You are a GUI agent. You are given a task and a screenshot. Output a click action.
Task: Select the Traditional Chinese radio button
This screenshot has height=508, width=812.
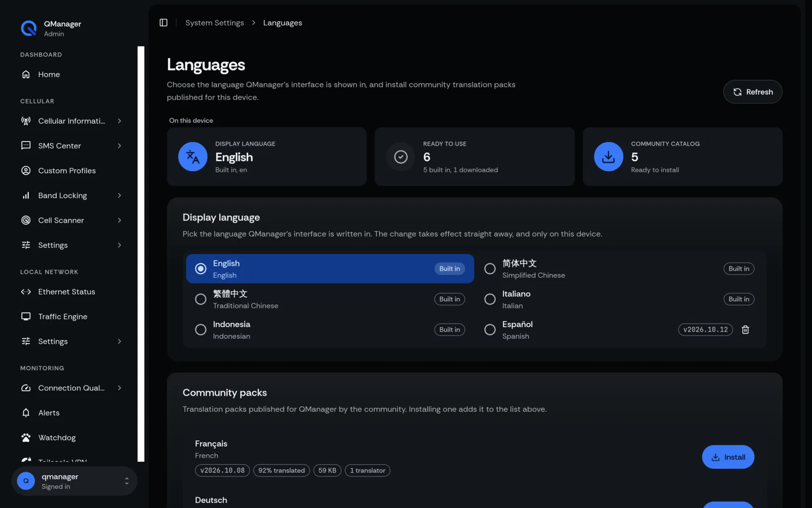click(201, 299)
